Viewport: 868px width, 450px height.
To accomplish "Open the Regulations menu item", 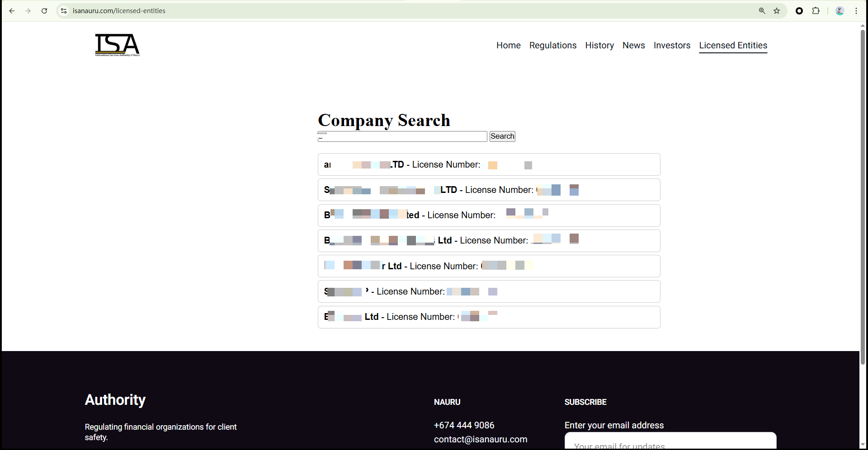I will point(552,46).
